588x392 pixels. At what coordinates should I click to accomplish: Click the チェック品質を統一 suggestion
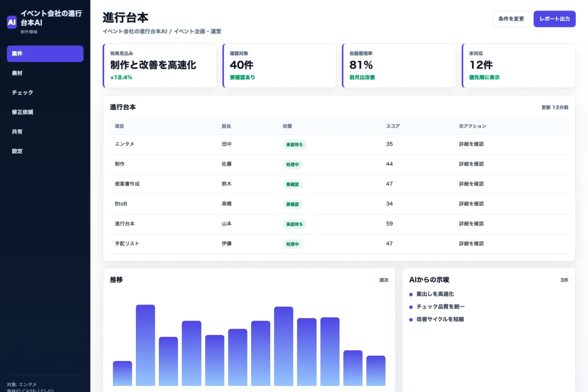[440, 307]
